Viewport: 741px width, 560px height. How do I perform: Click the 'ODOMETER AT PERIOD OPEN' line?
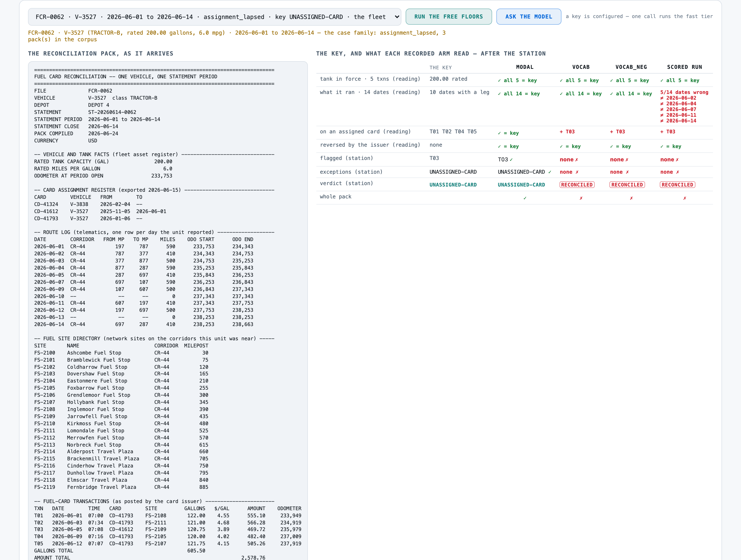pyautogui.click(x=103, y=176)
